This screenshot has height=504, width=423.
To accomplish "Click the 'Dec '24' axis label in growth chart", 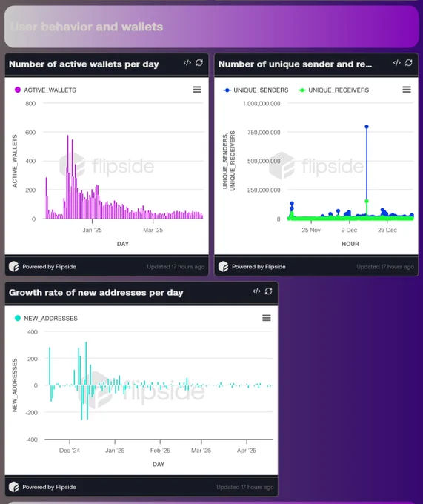I will (x=70, y=451).
